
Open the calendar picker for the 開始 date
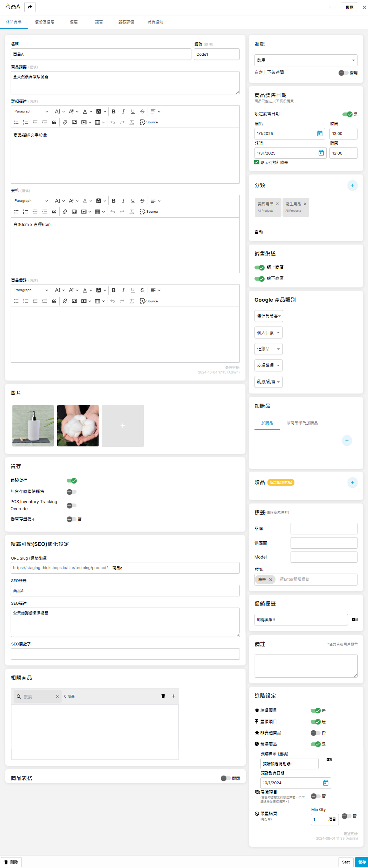(320, 134)
